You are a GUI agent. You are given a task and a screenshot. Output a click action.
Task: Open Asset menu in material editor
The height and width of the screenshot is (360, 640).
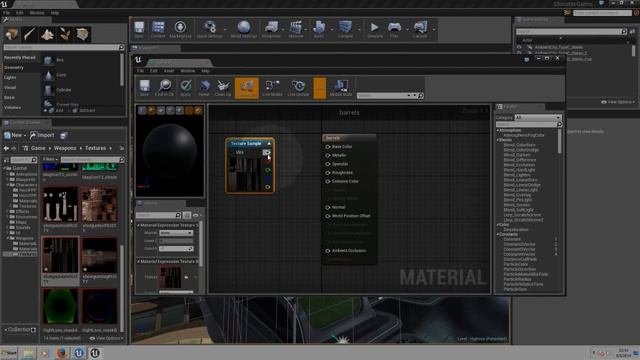[x=169, y=71]
